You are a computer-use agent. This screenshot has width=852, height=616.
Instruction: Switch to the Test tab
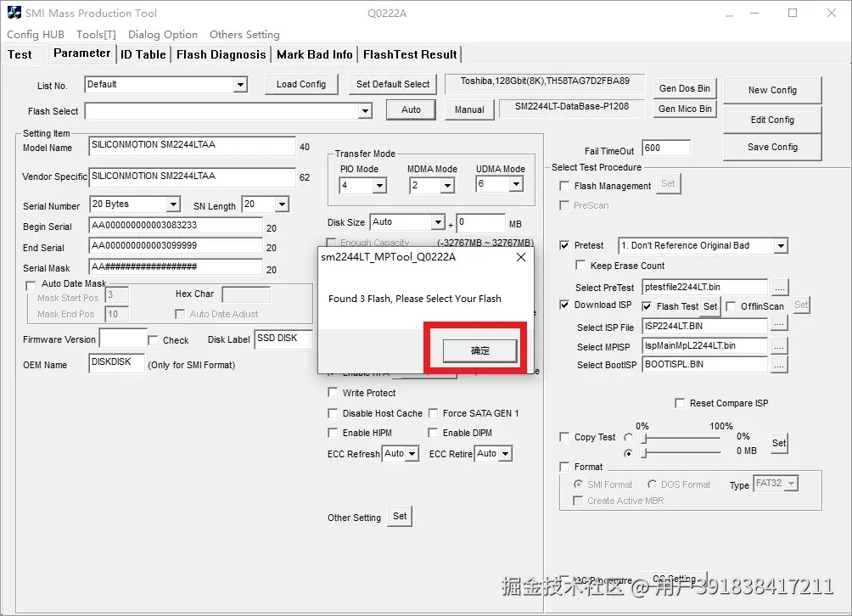(20, 54)
